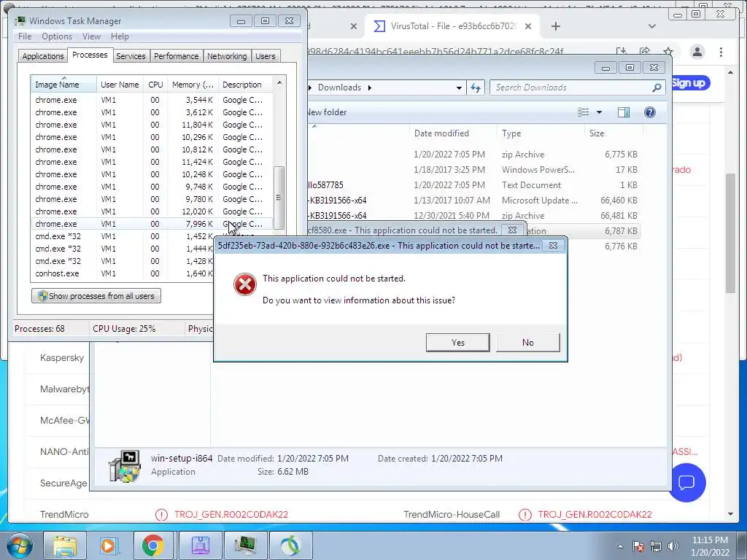Click Chrome icon in taskbar

[152, 545]
